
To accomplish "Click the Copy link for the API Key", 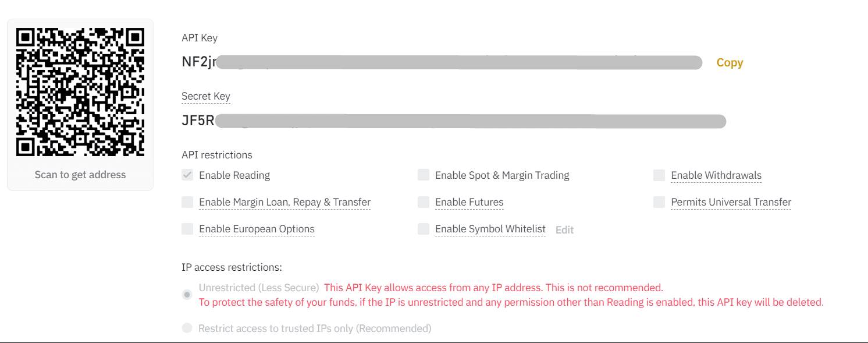I will [x=729, y=62].
